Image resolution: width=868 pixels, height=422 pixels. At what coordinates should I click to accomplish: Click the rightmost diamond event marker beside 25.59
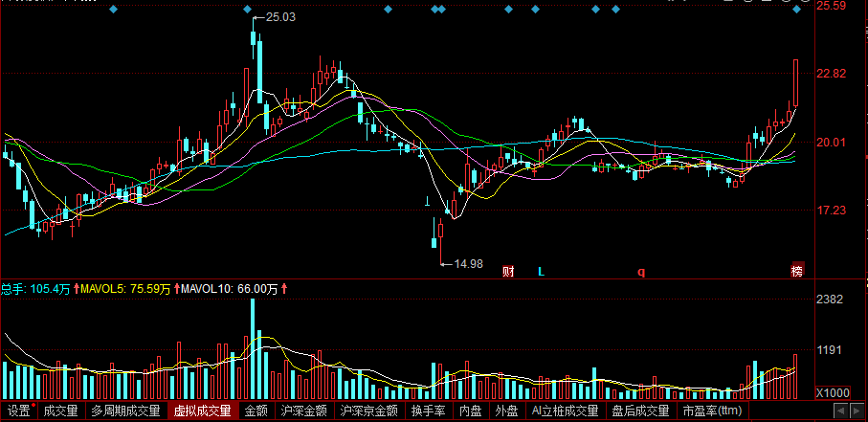(x=797, y=10)
